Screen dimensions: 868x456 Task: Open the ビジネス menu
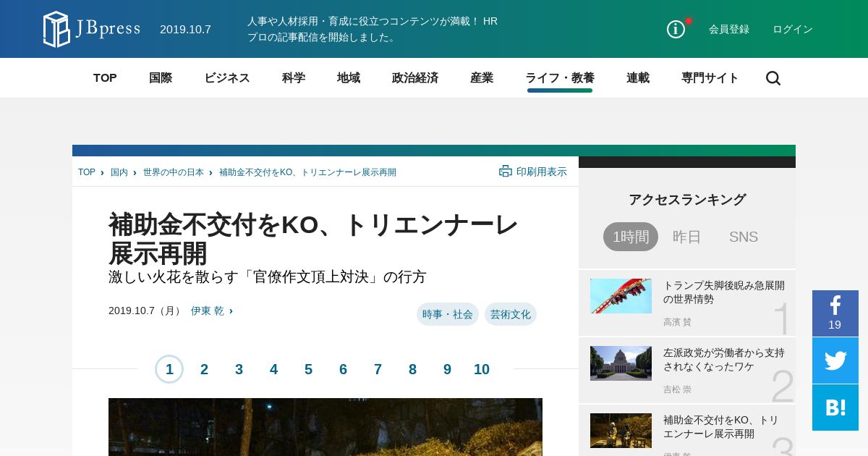coord(227,78)
